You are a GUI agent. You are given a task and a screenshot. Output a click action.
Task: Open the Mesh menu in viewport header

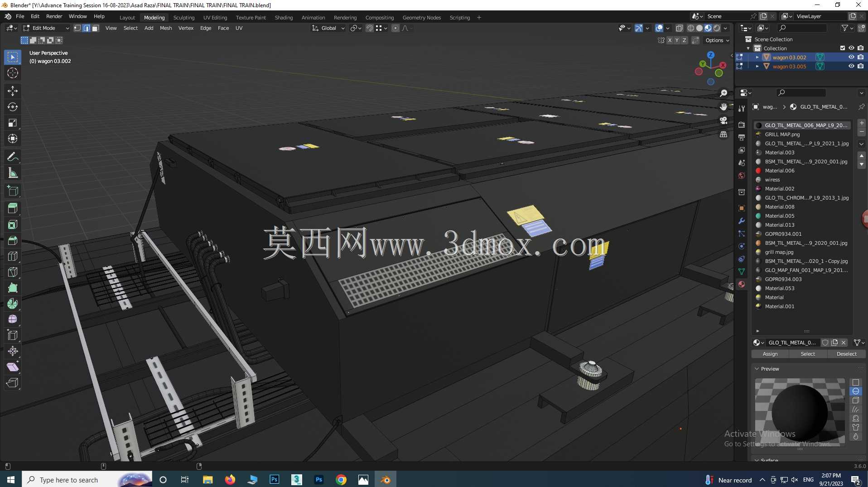[166, 28]
